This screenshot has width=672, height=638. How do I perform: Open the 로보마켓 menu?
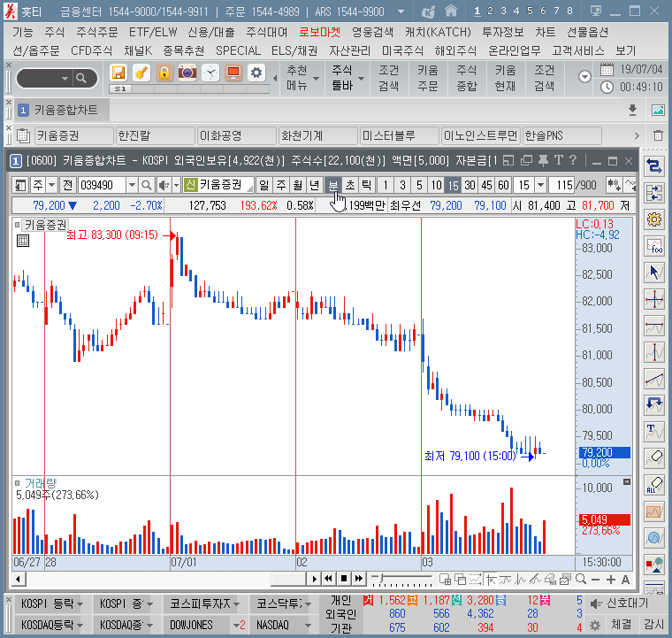point(320,32)
